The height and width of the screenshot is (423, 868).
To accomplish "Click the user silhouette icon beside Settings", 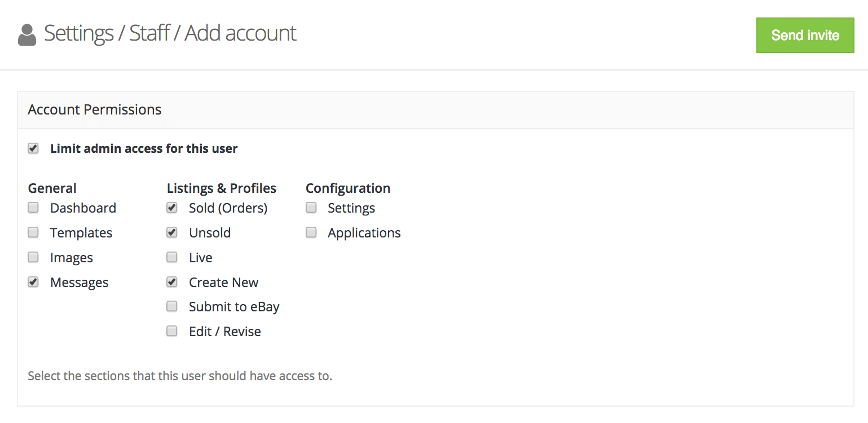I will tap(27, 35).
